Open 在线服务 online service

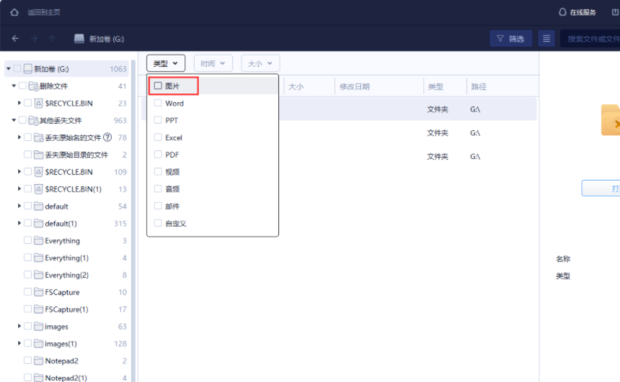(577, 12)
